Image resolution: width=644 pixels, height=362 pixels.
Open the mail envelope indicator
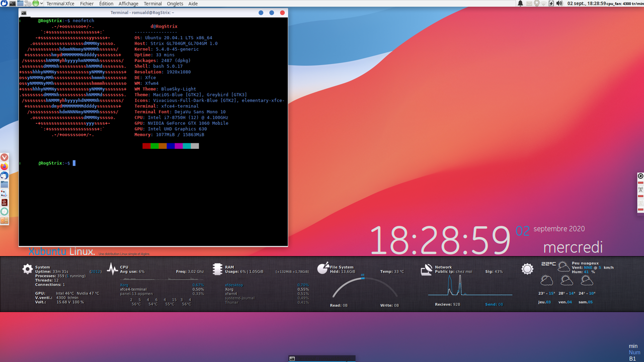(x=529, y=4)
